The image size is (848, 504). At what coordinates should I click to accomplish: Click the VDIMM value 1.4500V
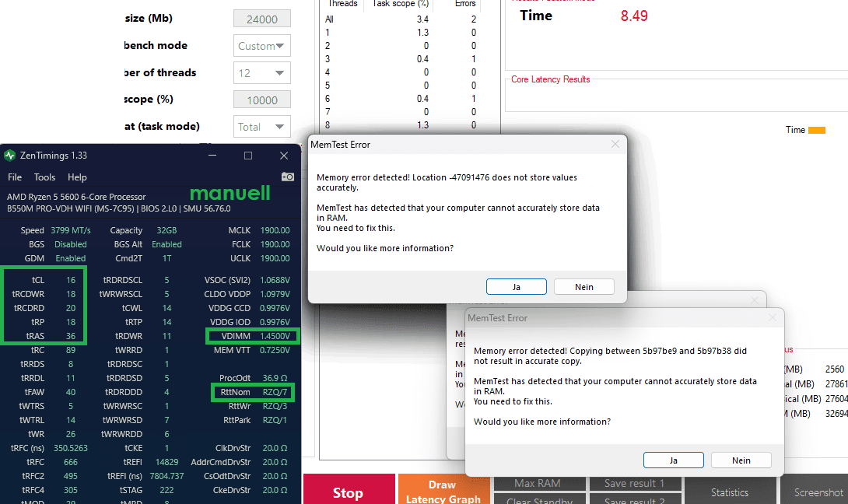click(x=275, y=336)
